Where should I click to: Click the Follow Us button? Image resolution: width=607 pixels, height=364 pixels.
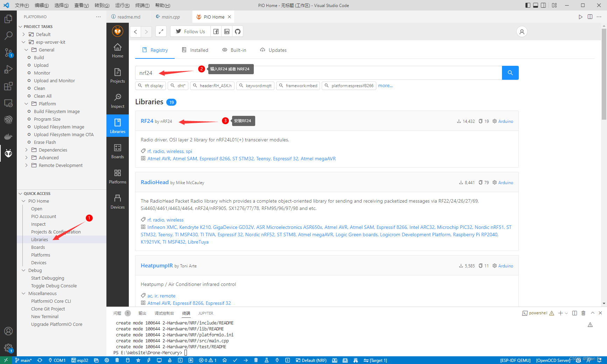(190, 31)
